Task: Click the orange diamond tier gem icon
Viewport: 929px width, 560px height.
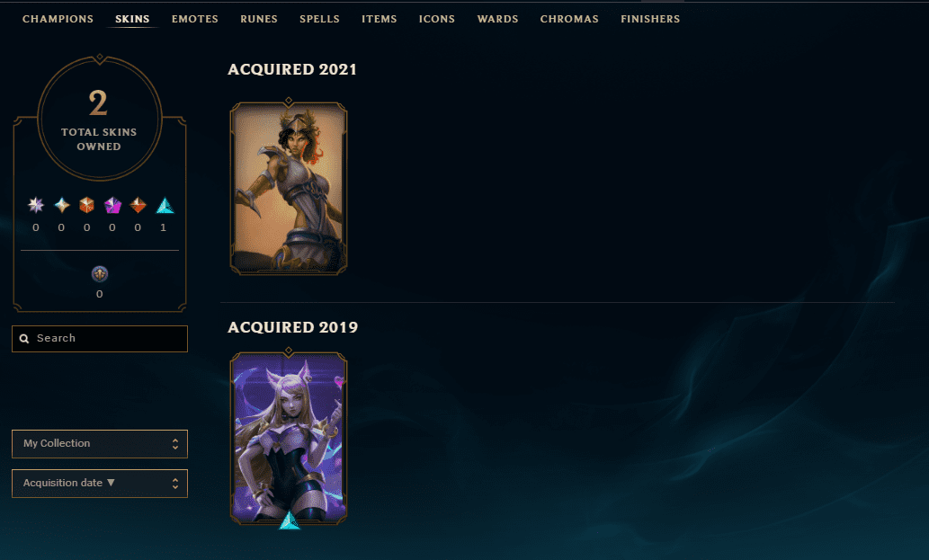Action: point(138,206)
